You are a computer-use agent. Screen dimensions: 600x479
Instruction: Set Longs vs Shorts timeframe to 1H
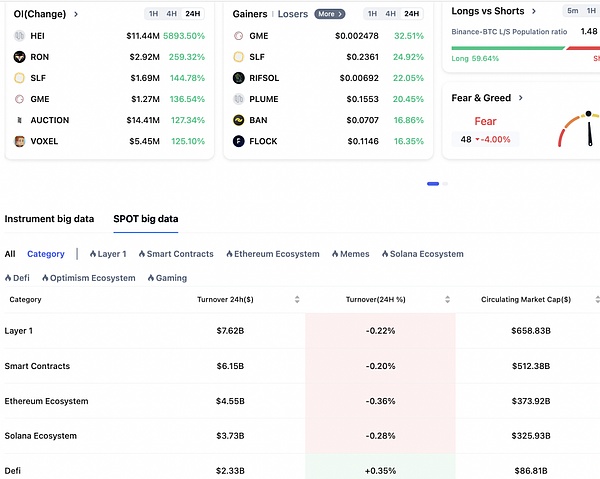point(591,11)
